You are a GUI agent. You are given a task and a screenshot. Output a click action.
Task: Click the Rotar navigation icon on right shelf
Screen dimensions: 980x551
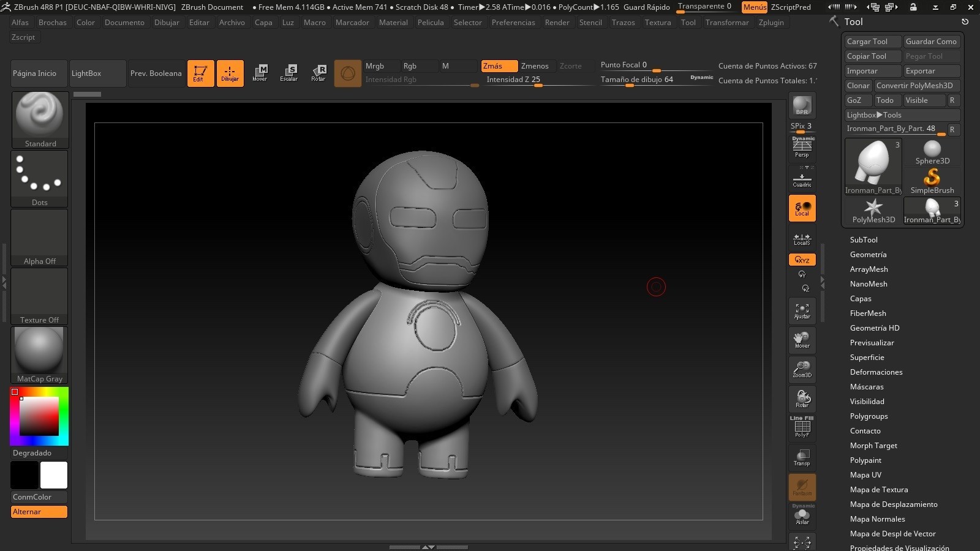pos(802,399)
